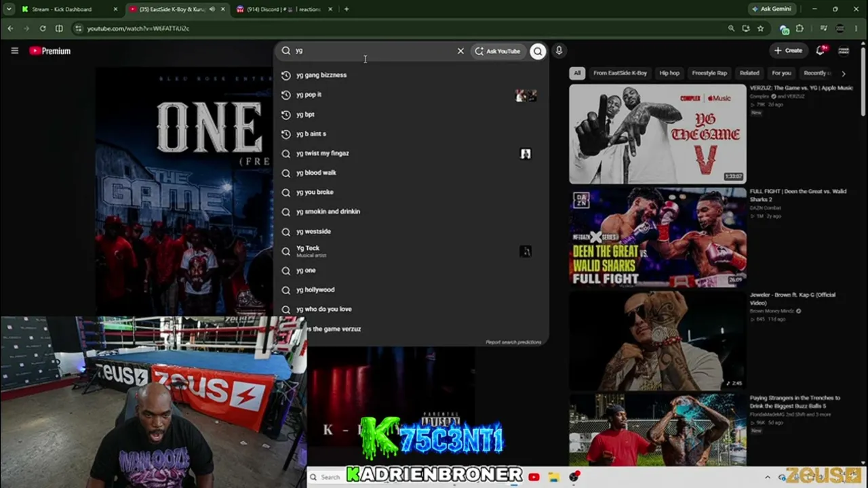
Task: Open the VERZUZ Game vs. YG video thumbnail
Action: 657,134
